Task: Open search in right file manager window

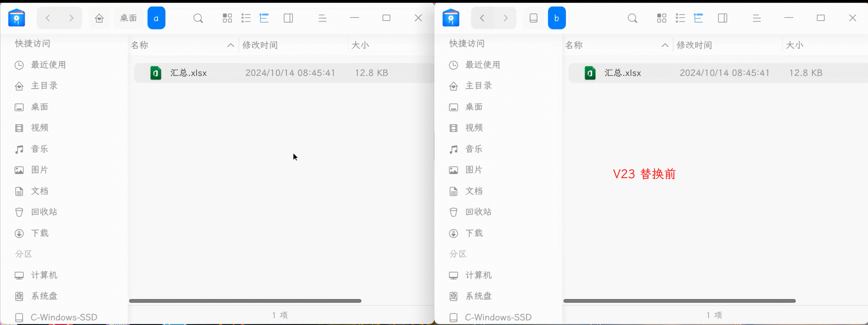Action: coord(632,18)
